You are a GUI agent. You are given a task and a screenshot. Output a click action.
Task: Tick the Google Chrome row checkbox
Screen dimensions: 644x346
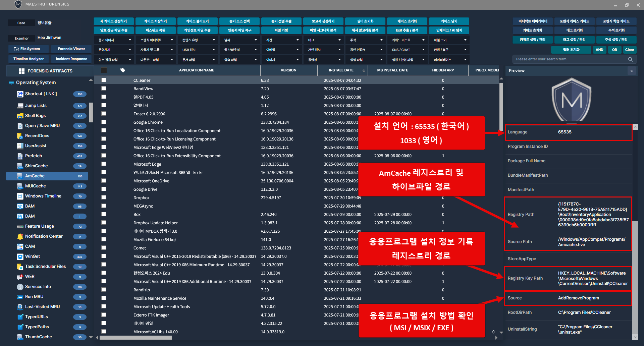(104, 122)
